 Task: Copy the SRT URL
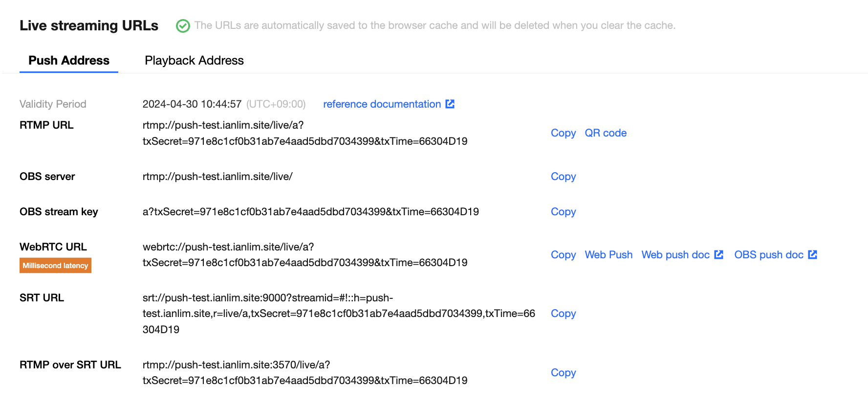(x=563, y=314)
